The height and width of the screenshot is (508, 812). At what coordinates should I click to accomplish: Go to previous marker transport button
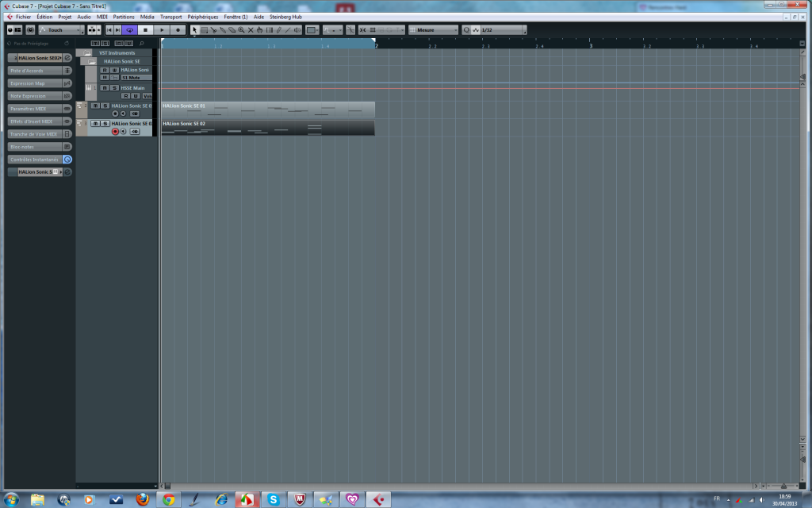coord(109,30)
